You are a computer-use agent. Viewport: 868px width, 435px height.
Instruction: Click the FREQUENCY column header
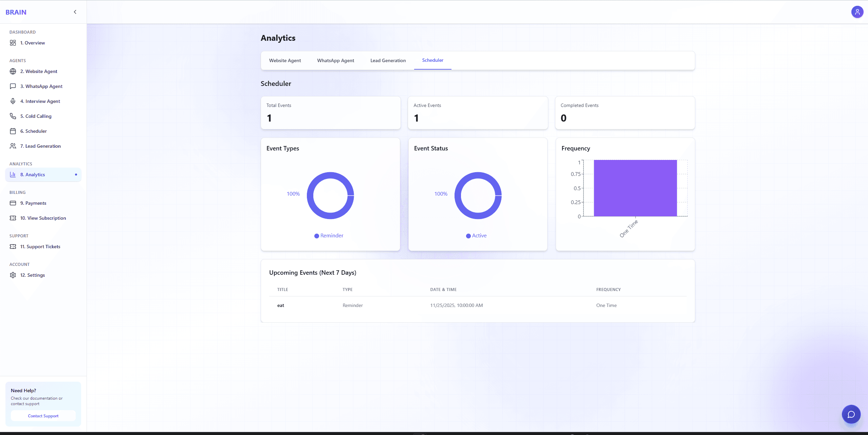pos(608,290)
